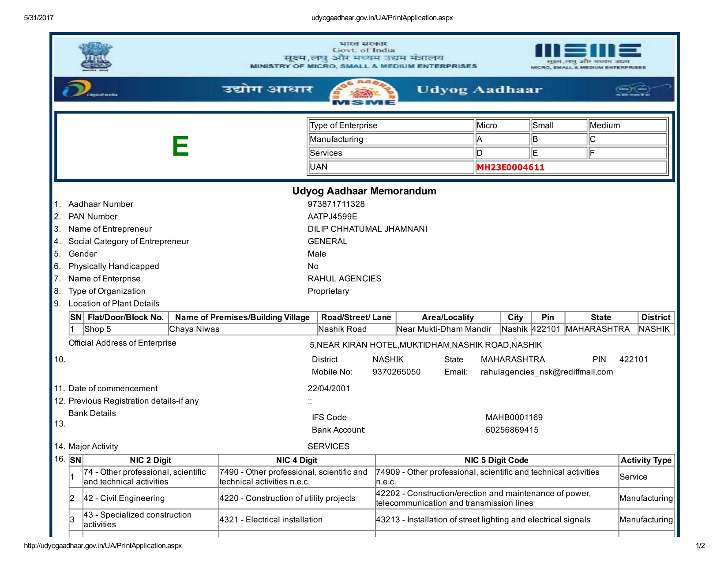Click the Aadhaar Number value 973871711328

point(336,204)
